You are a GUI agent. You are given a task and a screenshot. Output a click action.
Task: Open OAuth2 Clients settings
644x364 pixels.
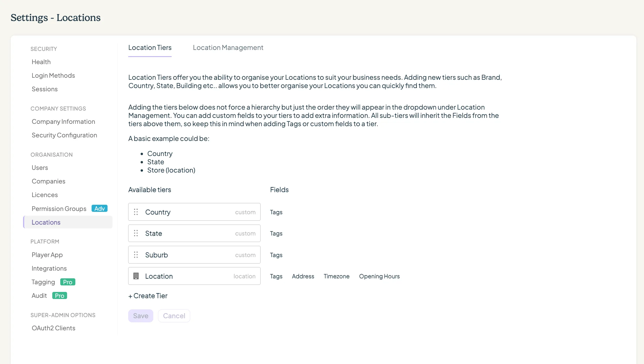point(53,328)
